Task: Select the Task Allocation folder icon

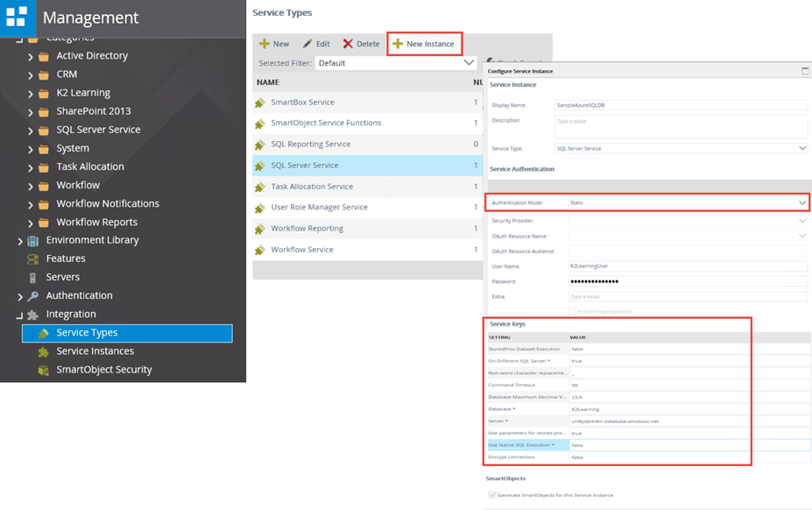Action: [x=44, y=167]
